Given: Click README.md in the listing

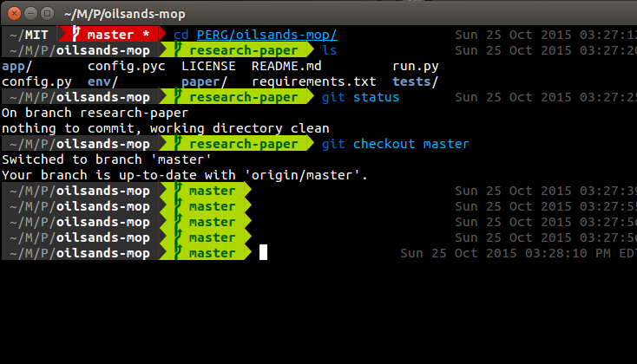Looking at the screenshot, I should pyautogui.click(x=286, y=66).
